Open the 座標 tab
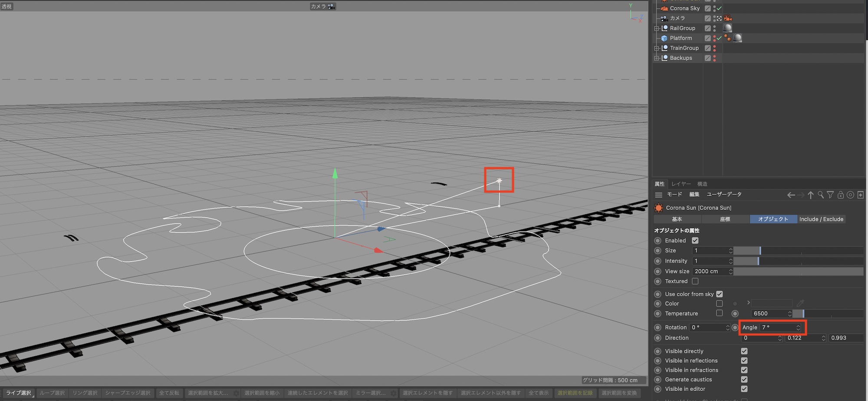Image resolution: width=868 pixels, height=401 pixels. [725, 219]
